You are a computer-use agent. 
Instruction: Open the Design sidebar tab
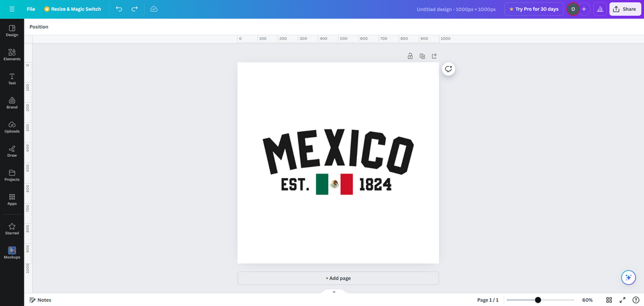click(12, 31)
